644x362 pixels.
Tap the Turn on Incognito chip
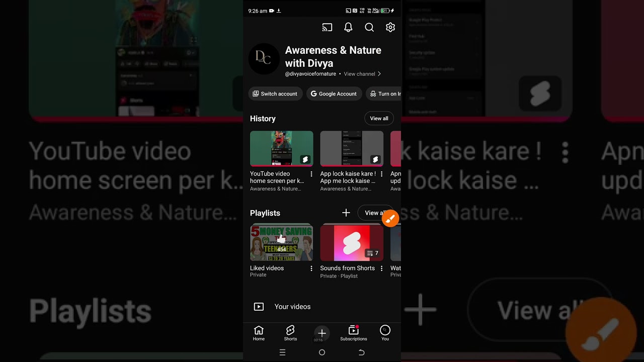pyautogui.click(x=383, y=94)
